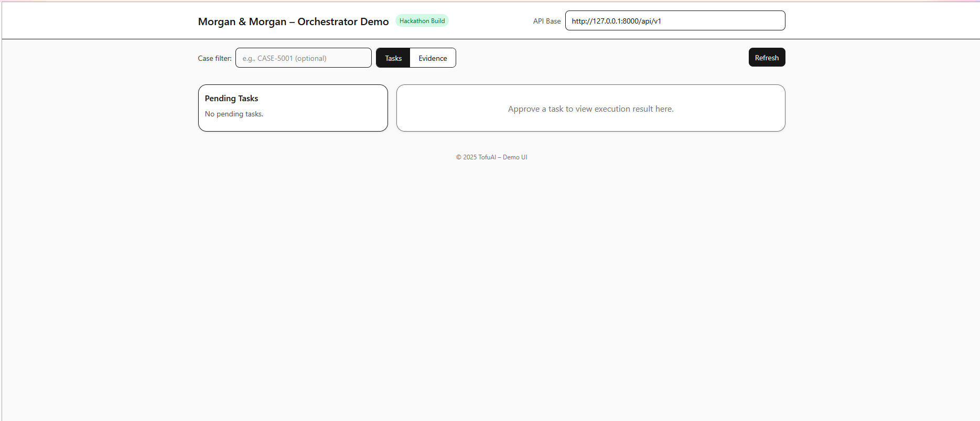The image size is (980, 421).
Task: Click the '© 2025 TofuAI – Demo UI' footer
Action: (x=491, y=157)
